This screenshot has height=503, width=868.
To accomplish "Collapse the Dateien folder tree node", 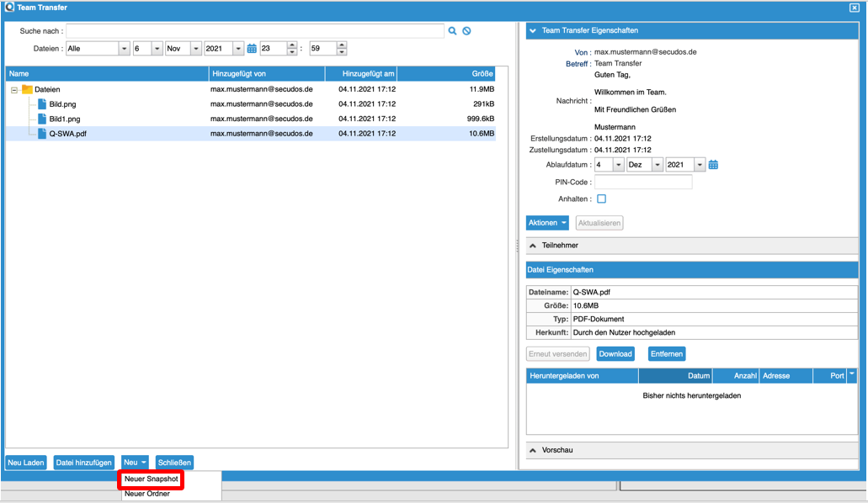I will (14, 90).
